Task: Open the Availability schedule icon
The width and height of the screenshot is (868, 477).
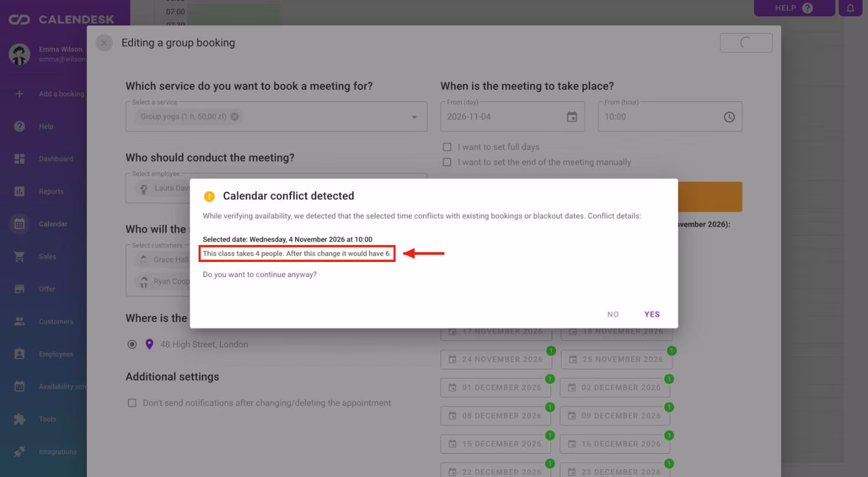Action: pos(19,387)
